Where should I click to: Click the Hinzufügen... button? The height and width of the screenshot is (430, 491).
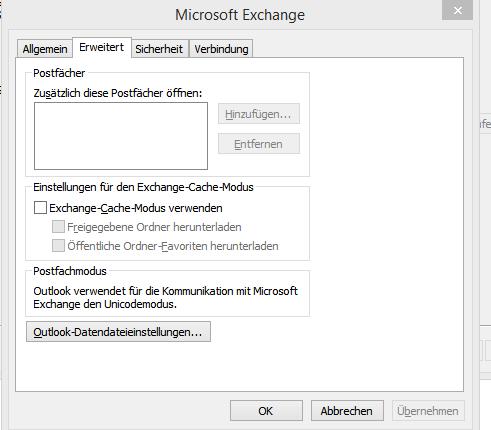pos(259,114)
